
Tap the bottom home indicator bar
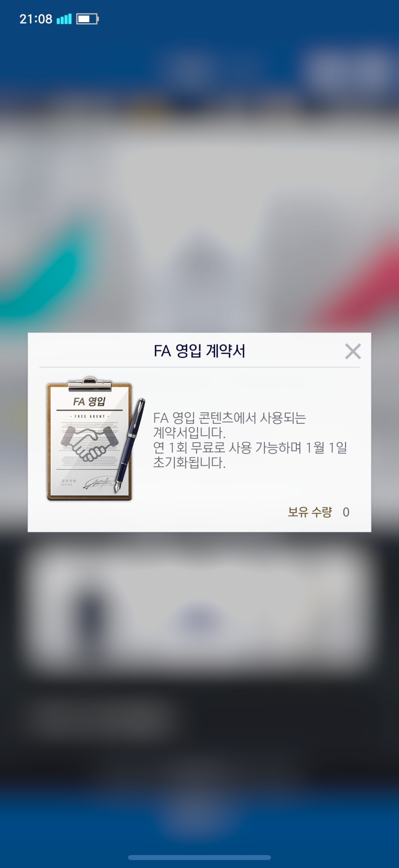(x=199, y=857)
